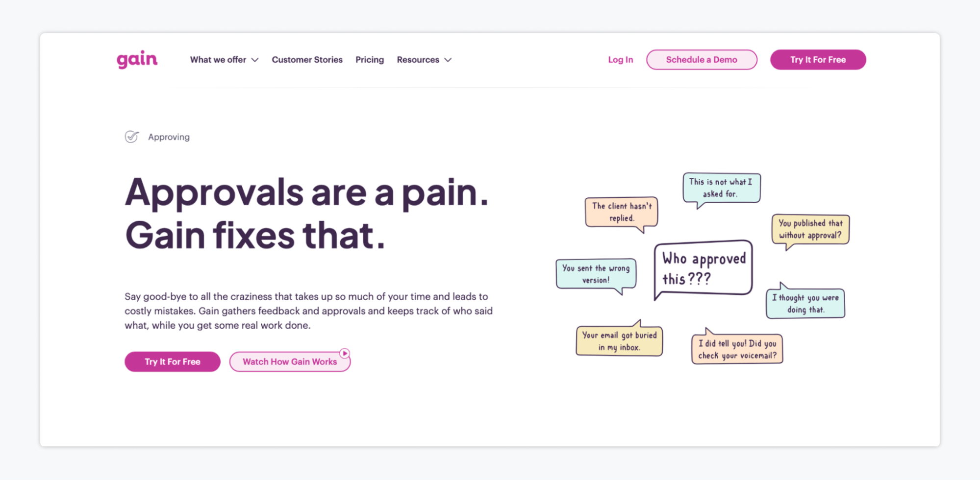The image size is (980, 480).
Task: Click the "Your email got buried" bubble
Action: 619,341
